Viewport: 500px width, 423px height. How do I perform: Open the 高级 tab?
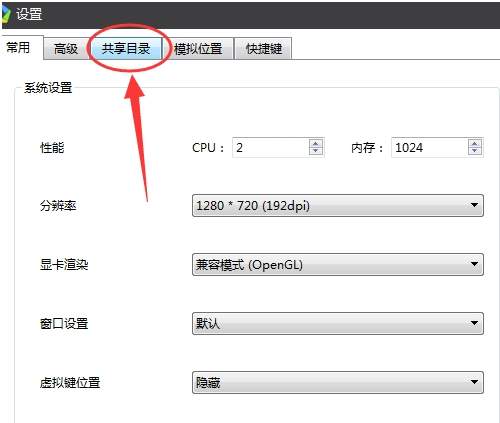tap(66, 49)
